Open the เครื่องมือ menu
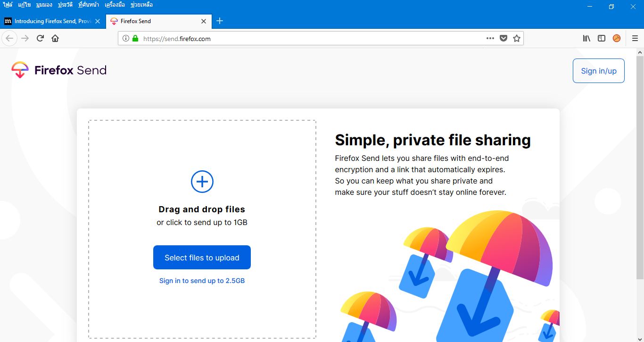This screenshot has height=342, width=644. click(115, 5)
